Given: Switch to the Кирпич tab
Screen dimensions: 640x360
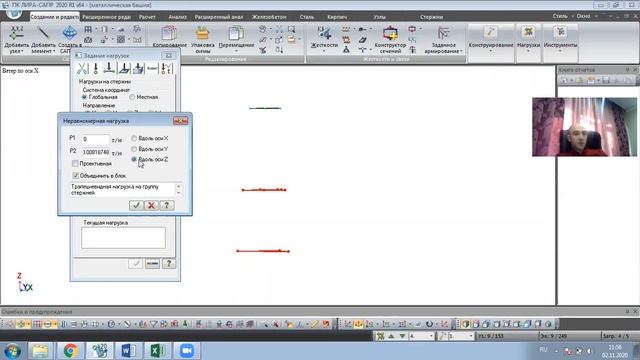Looking at the screenshot, I should pos(337,17).
